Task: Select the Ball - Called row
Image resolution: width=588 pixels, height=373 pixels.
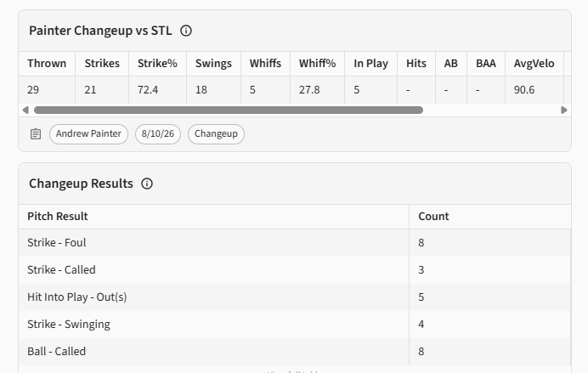Action: 295,352
